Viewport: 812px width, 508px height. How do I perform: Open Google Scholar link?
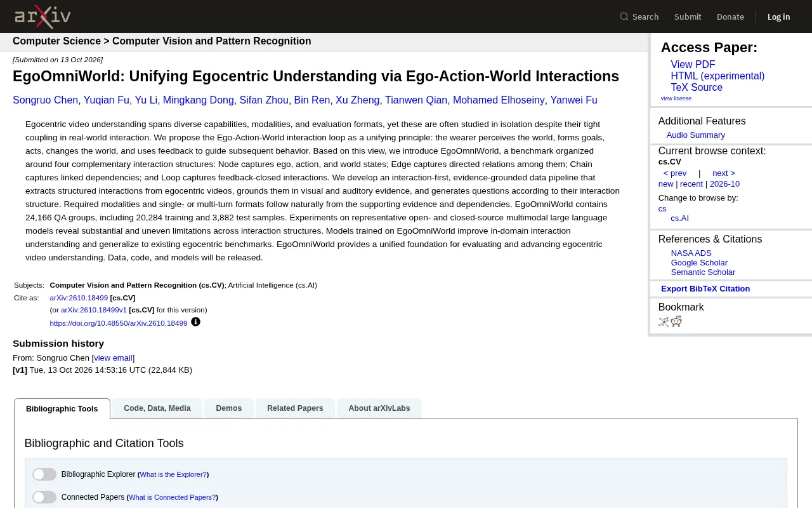(x=699, y=263)
